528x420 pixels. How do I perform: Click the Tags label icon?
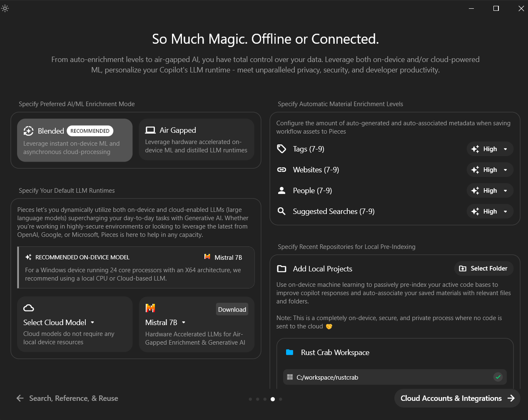pos(282,149)
